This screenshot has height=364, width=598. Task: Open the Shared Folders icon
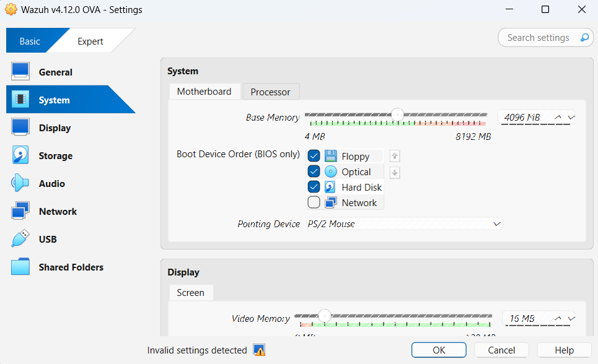[x=20, y=267]
